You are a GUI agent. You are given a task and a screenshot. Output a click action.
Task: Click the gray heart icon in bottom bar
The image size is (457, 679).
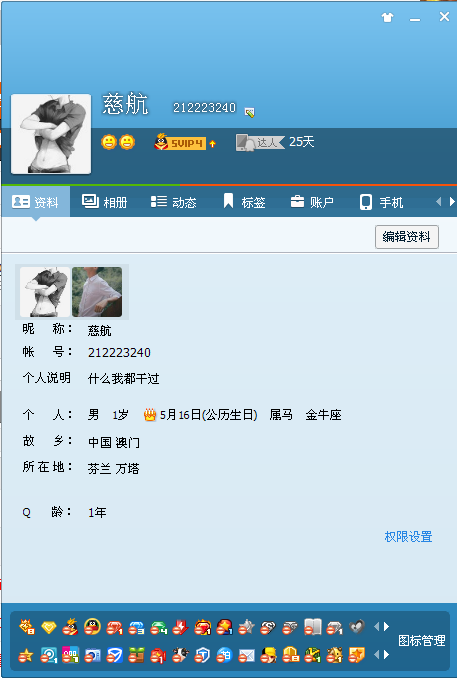357,627
